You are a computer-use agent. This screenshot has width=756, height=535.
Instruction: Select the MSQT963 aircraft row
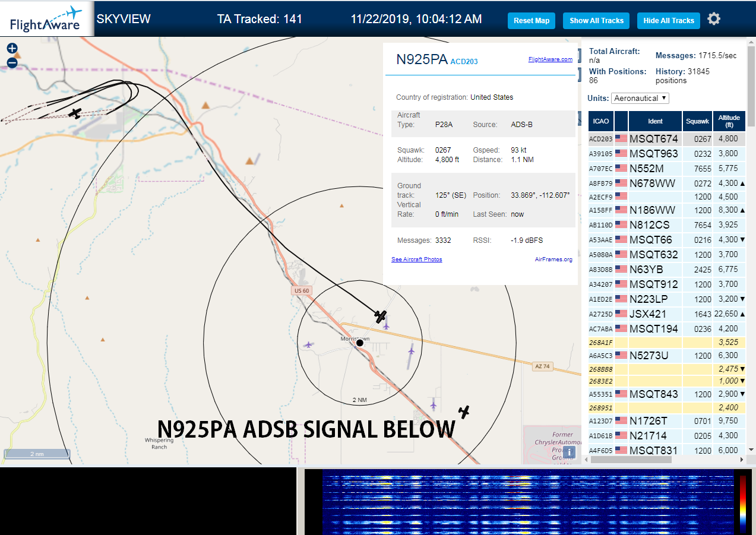(667, 154)
